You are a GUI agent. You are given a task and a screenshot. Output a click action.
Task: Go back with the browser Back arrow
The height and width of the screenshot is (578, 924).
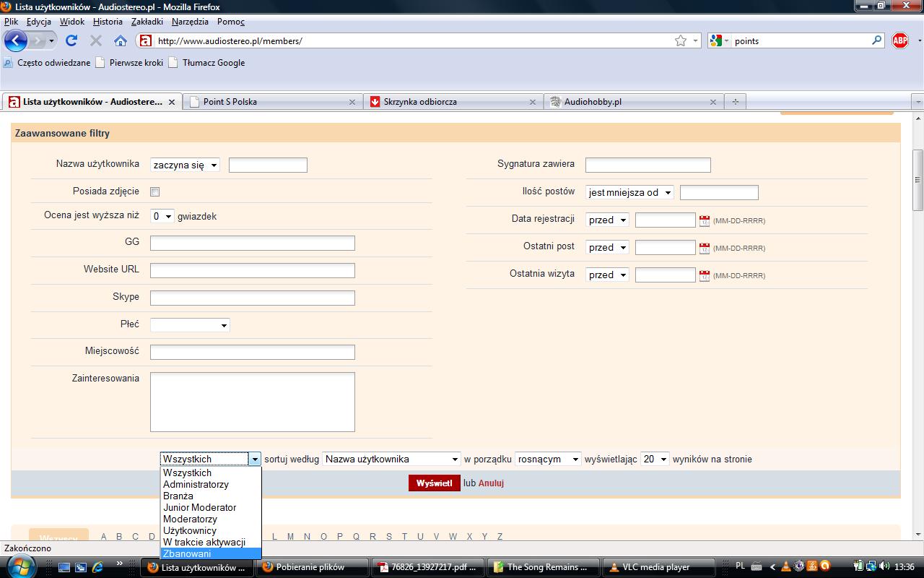(x=15, y=40)
